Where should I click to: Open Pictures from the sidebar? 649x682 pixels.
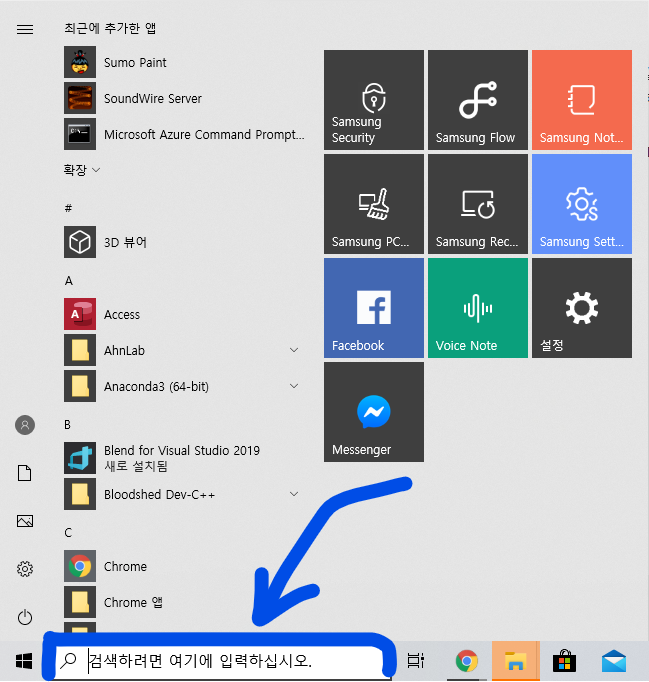25,521
